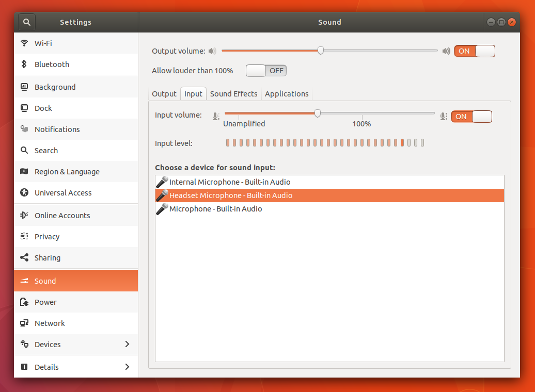Click the Internal Microphone mic icon
Screen dimensions: 535x392
(x=162, y=182)
